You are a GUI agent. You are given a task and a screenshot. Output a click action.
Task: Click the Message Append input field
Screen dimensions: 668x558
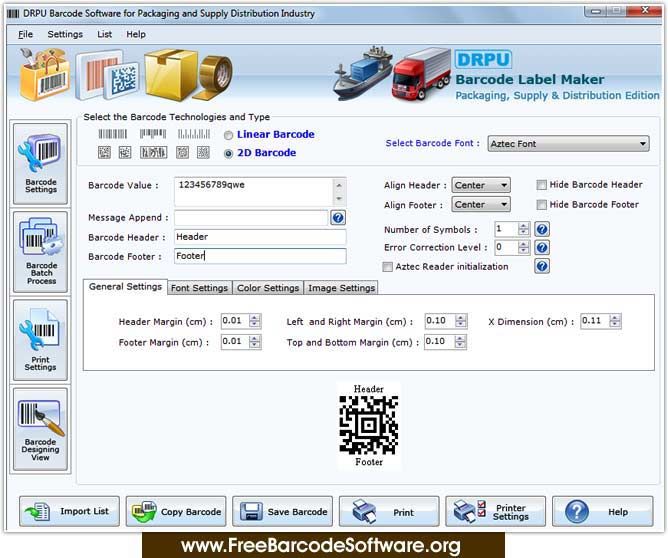251,218
